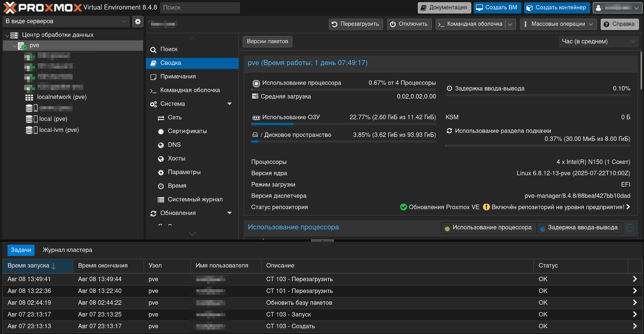Click the Сеть network arrows icon
This screenshot has width=644, height=334.
(x=161, y=118)
